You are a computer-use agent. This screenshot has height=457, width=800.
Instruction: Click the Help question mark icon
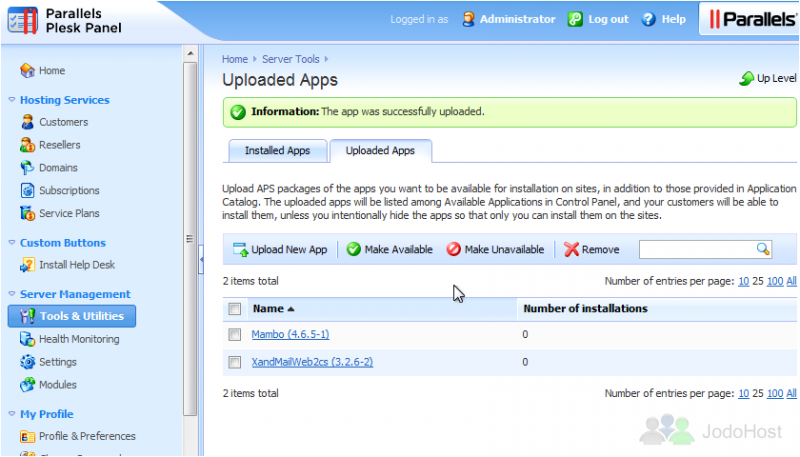(x=648, y=19)
